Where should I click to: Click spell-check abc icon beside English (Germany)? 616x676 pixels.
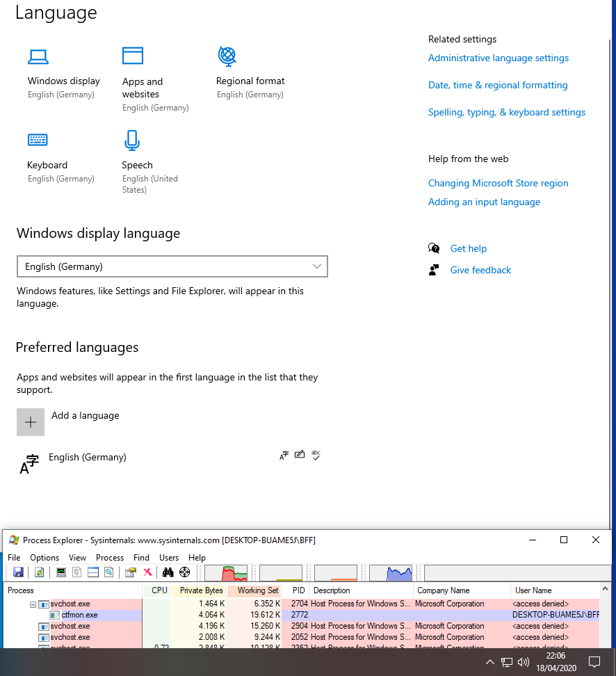point(316,455)
